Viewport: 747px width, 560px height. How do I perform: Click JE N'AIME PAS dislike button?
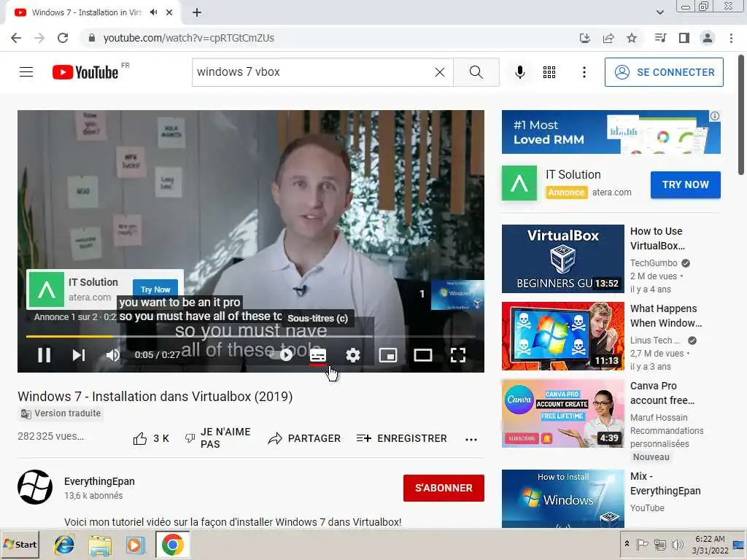[x=217, y=437]
